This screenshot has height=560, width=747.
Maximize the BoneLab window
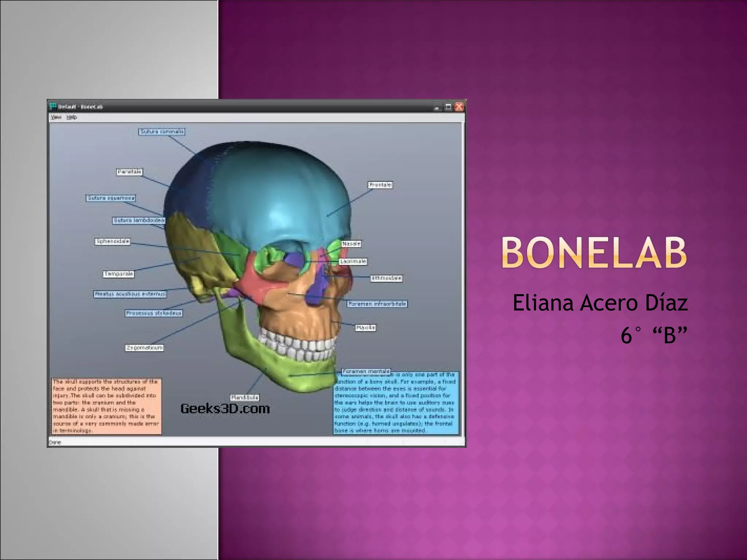point(448,107)
